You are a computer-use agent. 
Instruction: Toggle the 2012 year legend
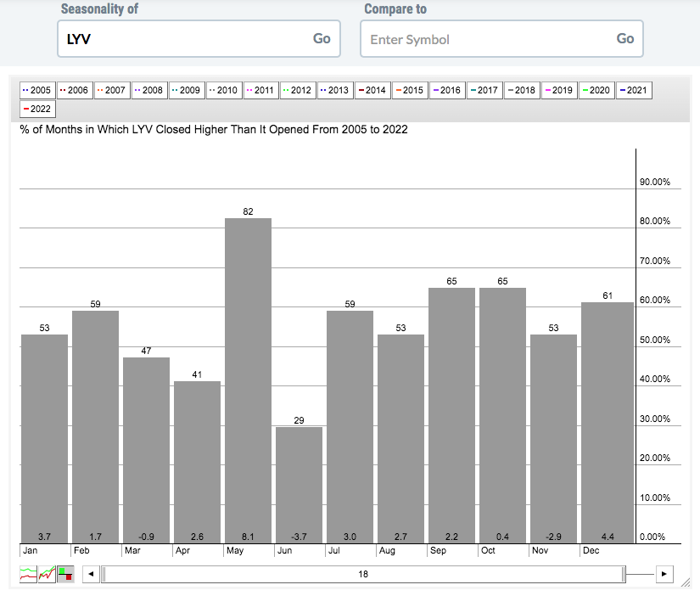click(298, 90)
